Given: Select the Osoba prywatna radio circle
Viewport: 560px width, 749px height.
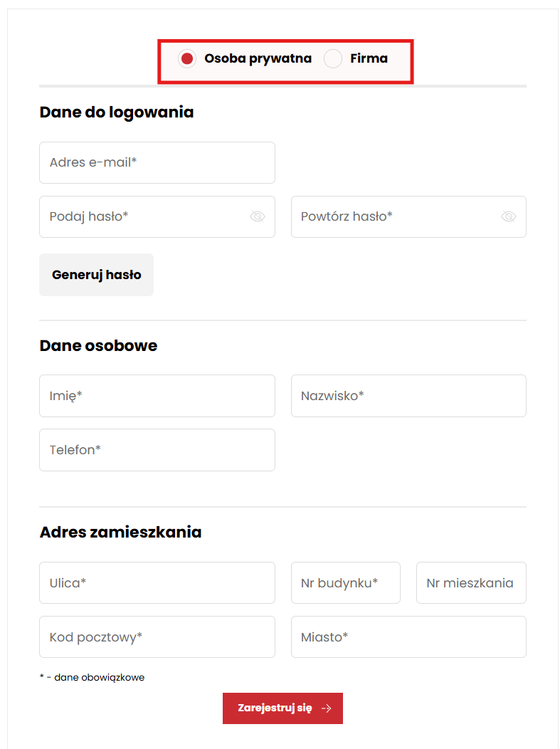Looking at the screenshot, I should (x=187, y=59).
